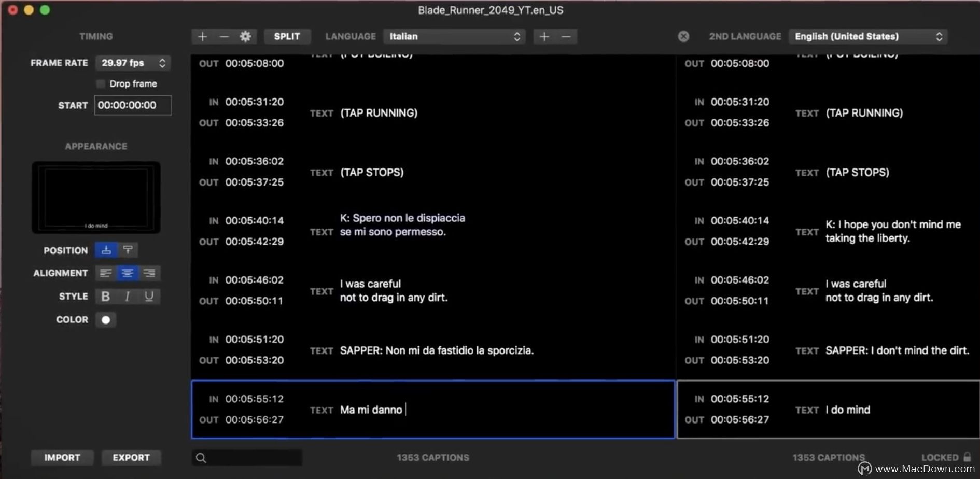
Task: Click the IMPORT button
Action: [62, 457]
